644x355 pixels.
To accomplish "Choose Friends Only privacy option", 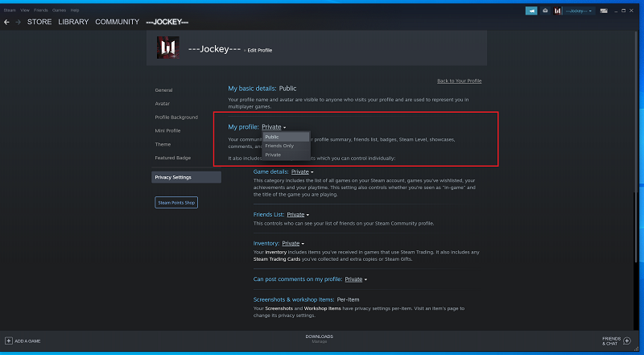I will pos(279,146).
